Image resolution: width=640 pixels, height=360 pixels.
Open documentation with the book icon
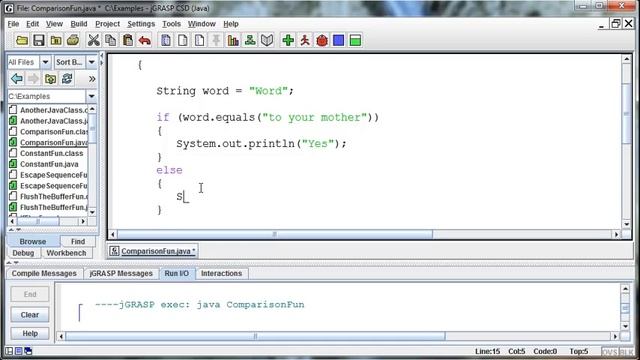[267, 40]
